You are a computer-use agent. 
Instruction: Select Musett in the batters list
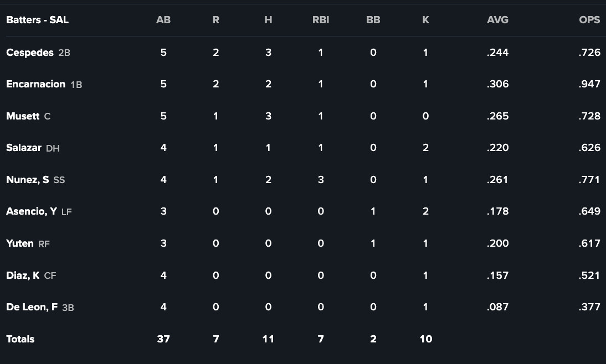click(23, 116)
